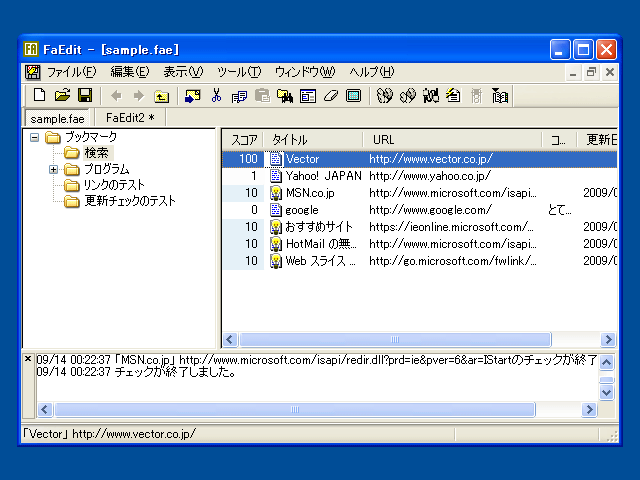This screenshot has width=640, height=480.
Task: Open the 表示(V) menu
Action: pyautogui.click(x=183, y=72)
